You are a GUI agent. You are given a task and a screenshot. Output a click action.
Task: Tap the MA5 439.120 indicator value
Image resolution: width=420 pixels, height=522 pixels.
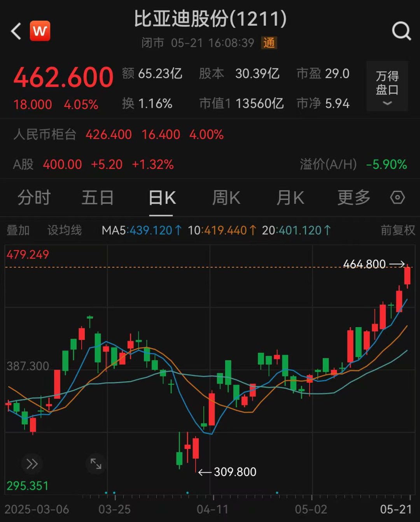(x=142, y=230)
